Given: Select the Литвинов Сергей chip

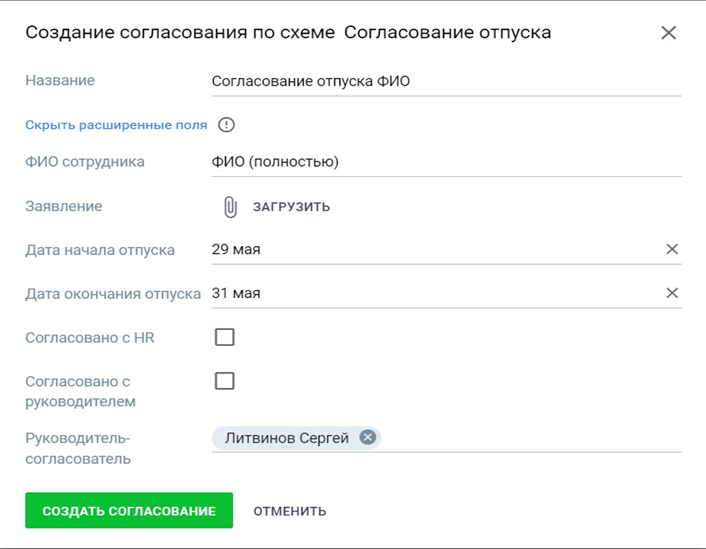Looking at the screenshot, I should 286,438.
